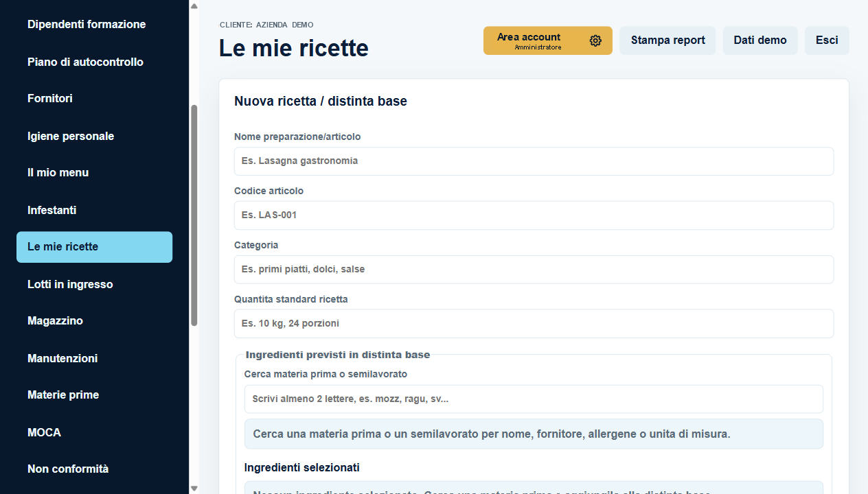Viewport: 868px width, 494px height.
Task: Click the Le mie ricette page heading
Action: 294,48
